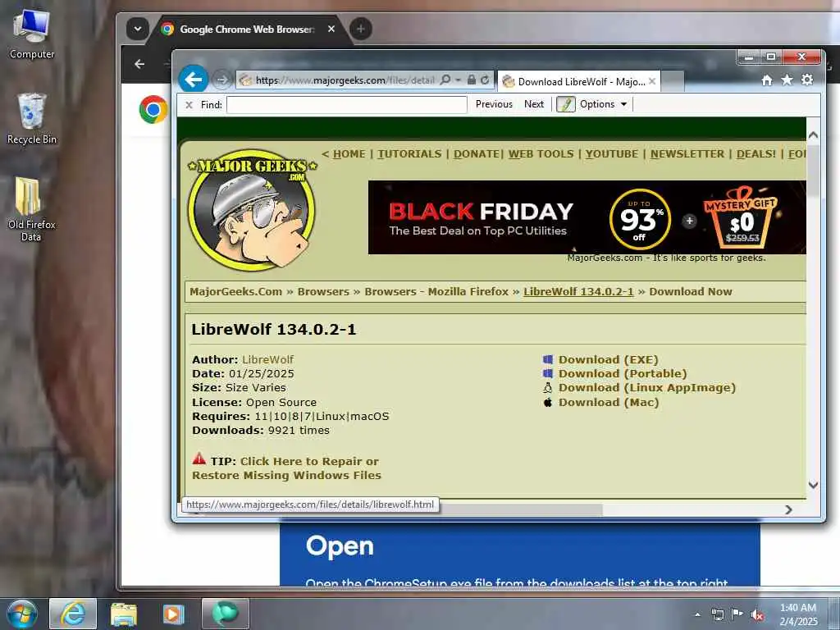Click the MajorGeeks logo image
This screenshot has height=630, width=840.
point(251,209)
